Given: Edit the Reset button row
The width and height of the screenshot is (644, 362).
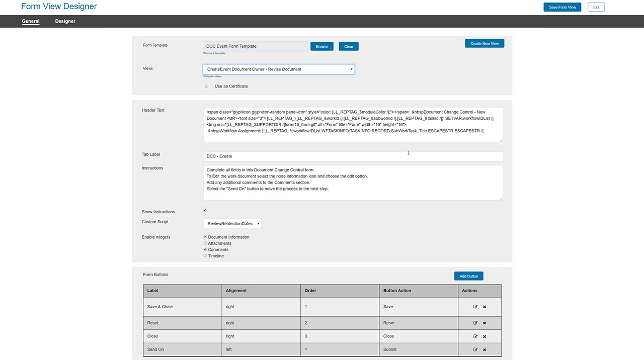Looking at the screenshot, I should click(475, 323).
